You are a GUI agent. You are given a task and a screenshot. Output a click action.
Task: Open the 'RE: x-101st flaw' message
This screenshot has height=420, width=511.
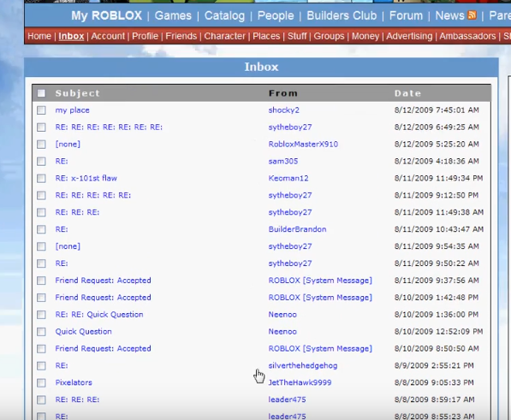pos(86,178)
